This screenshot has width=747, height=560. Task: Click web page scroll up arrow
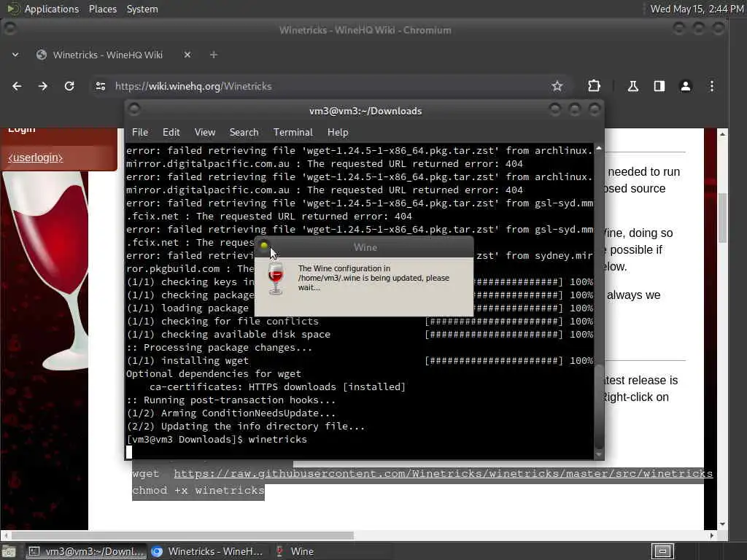tap(723, 134)
